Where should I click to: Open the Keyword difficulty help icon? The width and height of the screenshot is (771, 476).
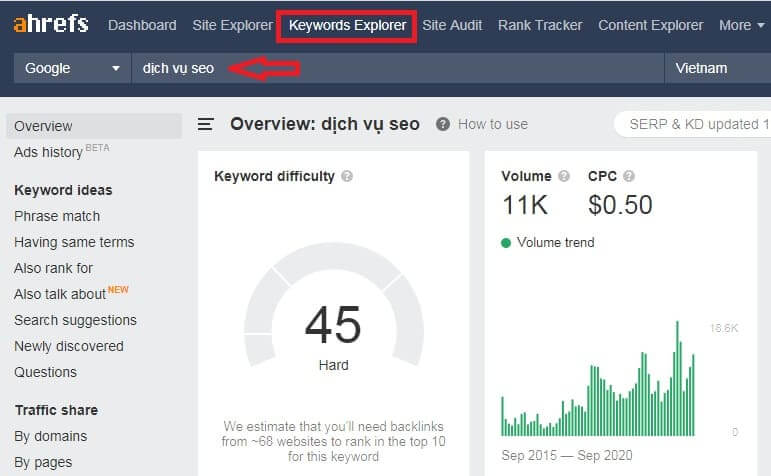(x=347, y=176)
